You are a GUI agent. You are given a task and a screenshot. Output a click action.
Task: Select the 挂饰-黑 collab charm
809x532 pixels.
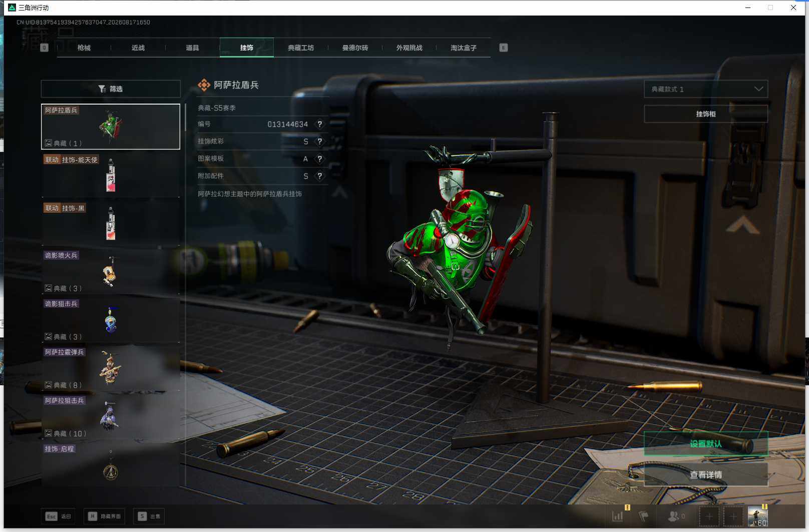click(x=111, y=223)
